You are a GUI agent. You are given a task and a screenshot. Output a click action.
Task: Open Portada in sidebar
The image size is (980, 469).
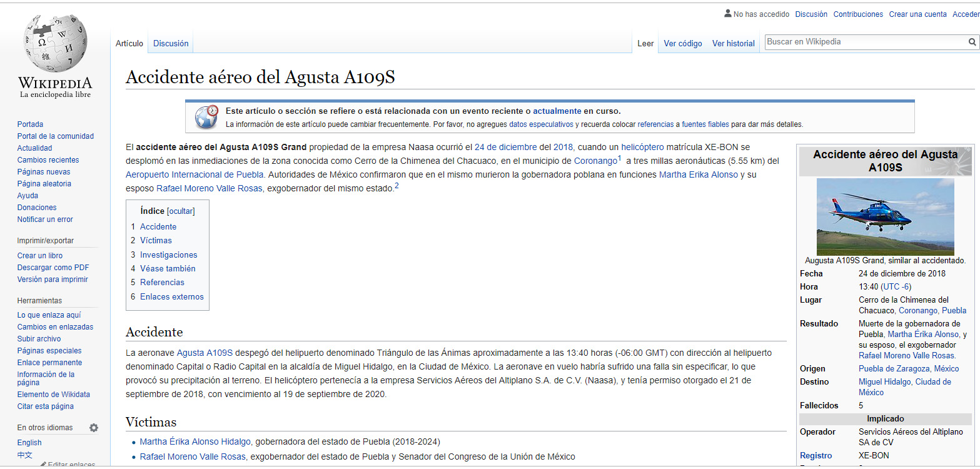click(x=30, y=124)
